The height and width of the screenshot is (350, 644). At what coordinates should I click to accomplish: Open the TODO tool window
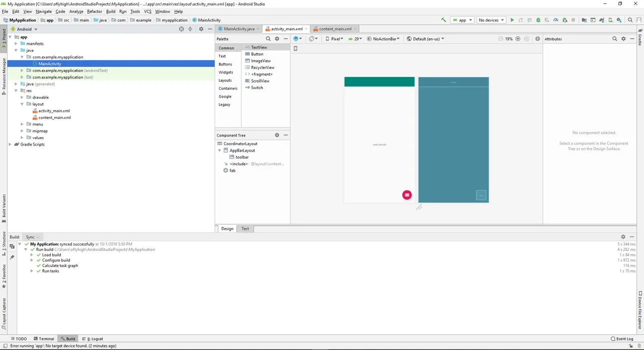[x=19, y=339]
